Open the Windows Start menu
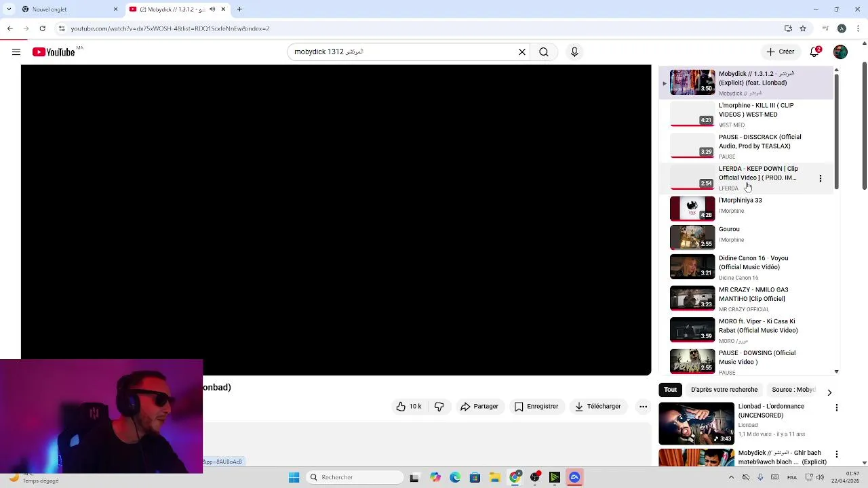The image size is (868, 488). click(294, 478)
